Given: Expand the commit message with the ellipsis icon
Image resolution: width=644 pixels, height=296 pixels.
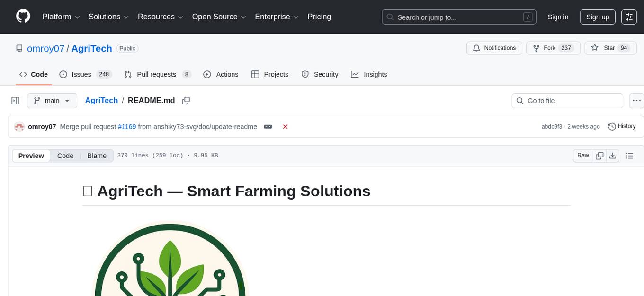Looking at the screenshot, I should (268, 126).
